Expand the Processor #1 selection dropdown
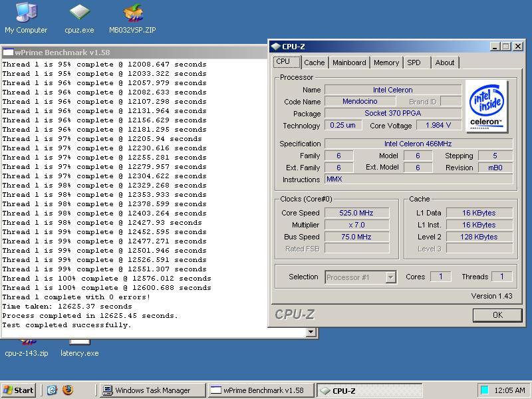The image size is (532, 399). (x=391, y=277)
